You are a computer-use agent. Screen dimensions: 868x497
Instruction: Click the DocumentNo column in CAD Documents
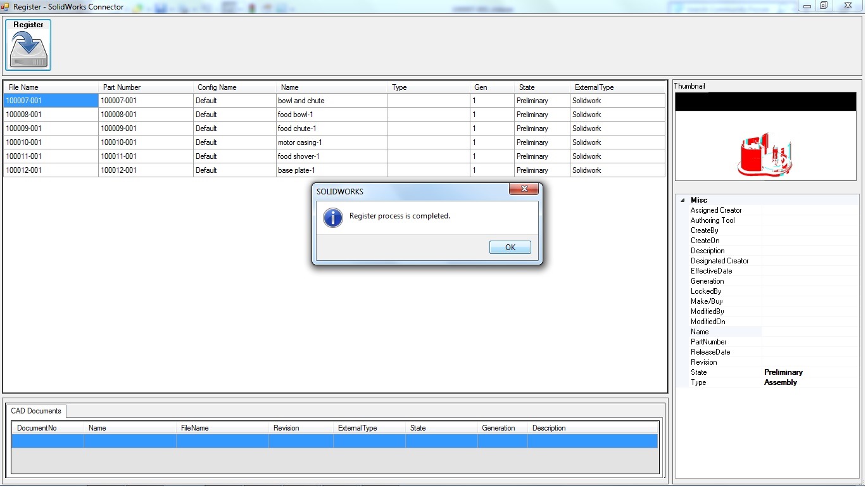click(x=47, y=428)
